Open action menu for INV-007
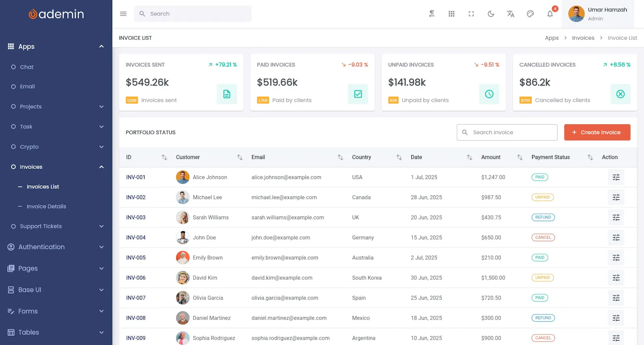Screen dimensions: 644x345 [x=616, y=298]
